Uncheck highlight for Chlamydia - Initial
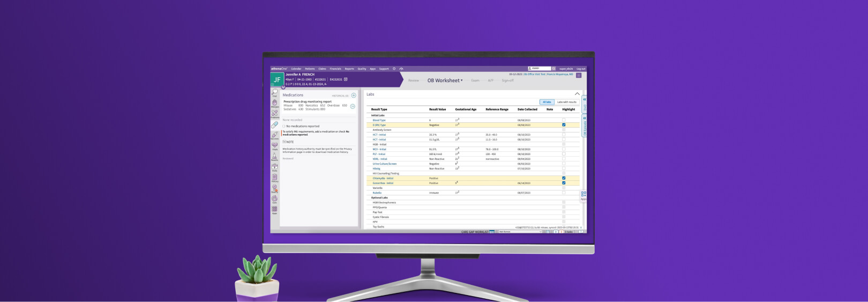This screenshot has width=868, height=302. point(564,178)
